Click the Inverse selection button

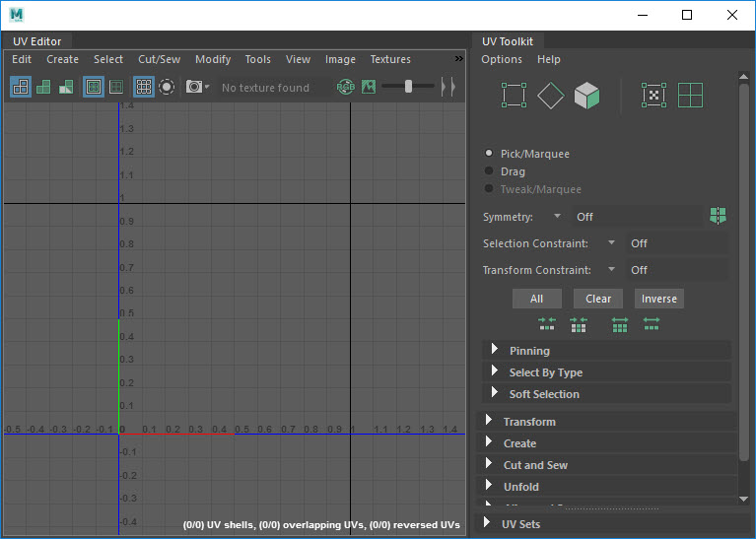659,299
